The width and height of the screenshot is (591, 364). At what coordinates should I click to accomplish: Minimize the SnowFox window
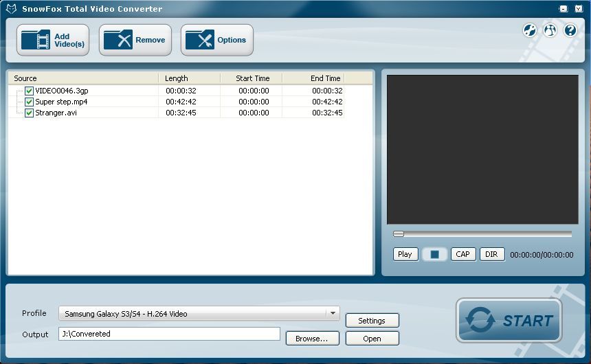(564, 9)
